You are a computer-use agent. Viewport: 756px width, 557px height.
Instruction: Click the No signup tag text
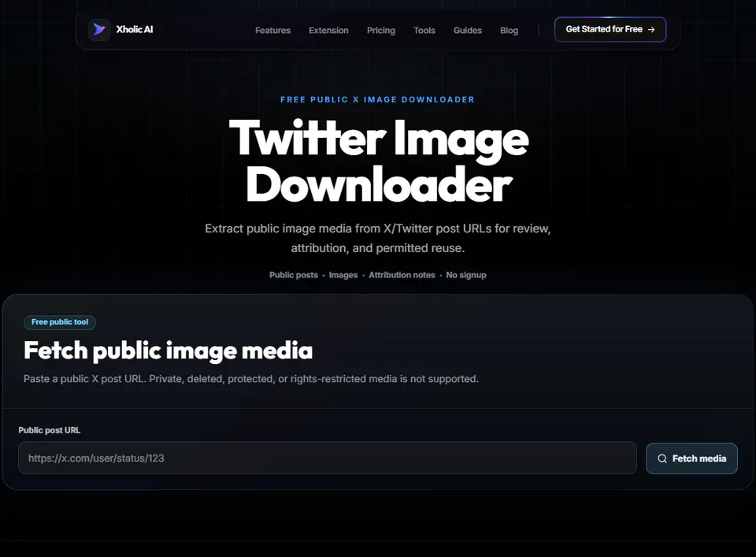[466, 275]
